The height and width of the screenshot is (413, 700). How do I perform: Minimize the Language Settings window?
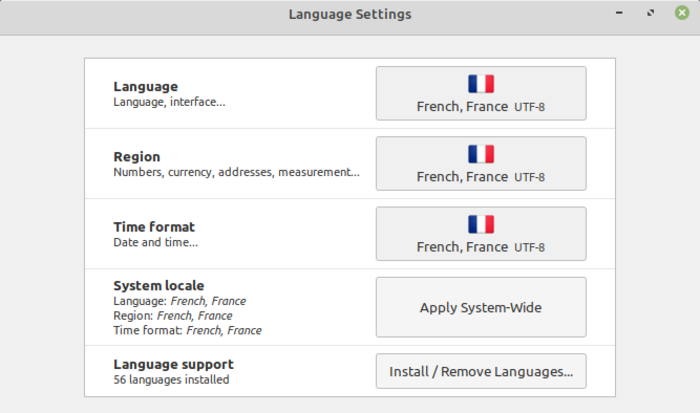click(x=621, y=14)
